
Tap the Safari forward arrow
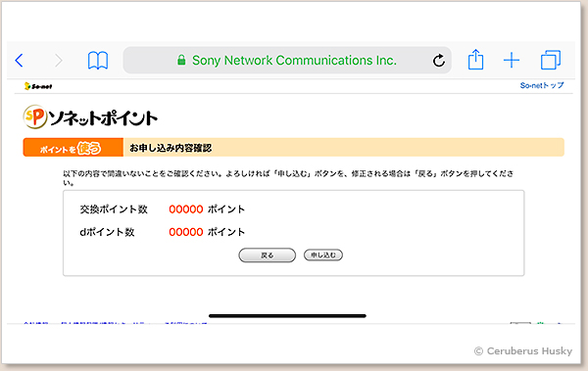coord(58,60)
